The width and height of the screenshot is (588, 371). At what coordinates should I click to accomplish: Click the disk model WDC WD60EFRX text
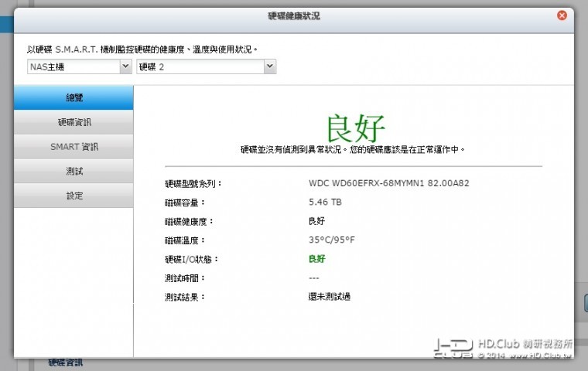click(x=389, y=183)
